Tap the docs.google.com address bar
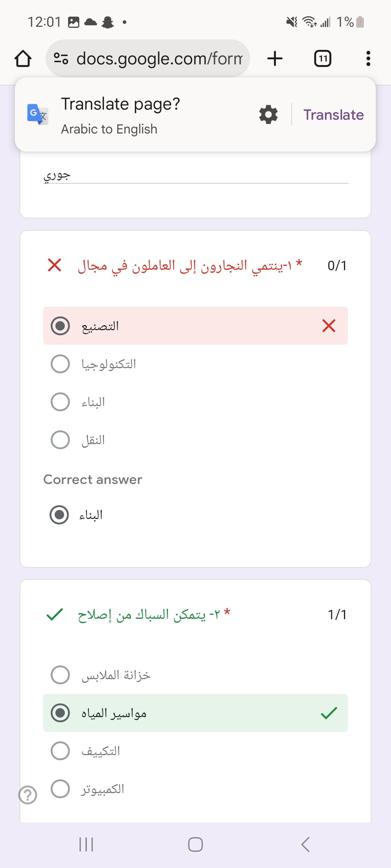Image resolution: width=391 pixels, height=868 pixels. [x=159, y=59]
